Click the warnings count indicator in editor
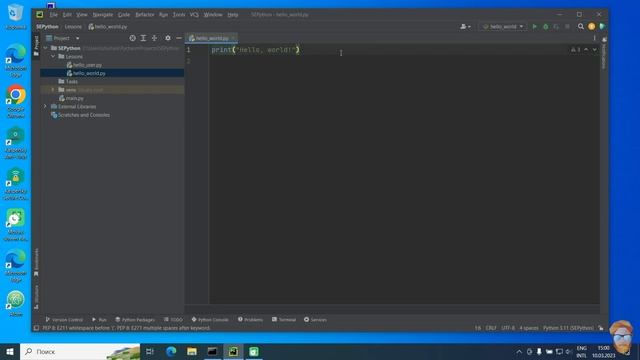640x360 pixels. (576, 49)
